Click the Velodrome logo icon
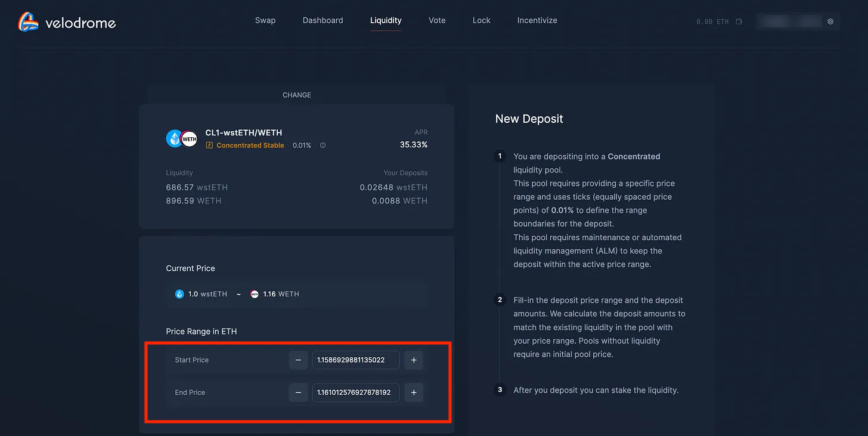Screen dimensions: 868x436 pos(27,22)
